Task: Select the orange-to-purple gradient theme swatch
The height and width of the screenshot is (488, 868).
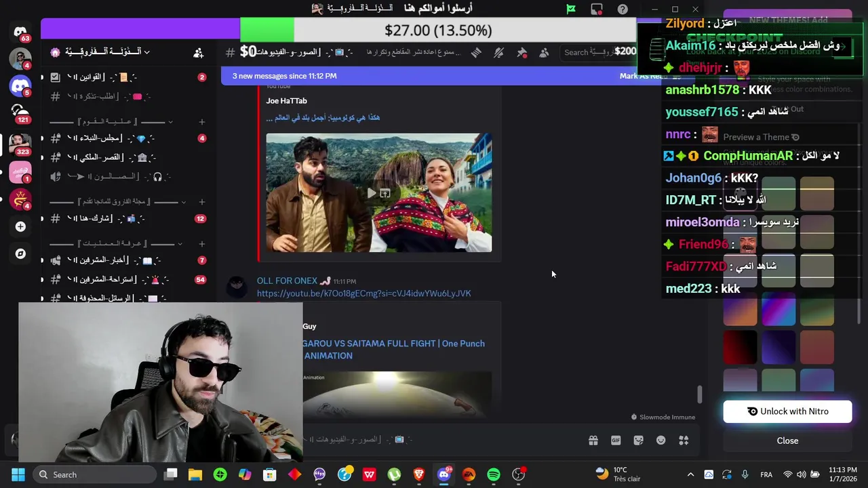Action: (x=740, y=310)
